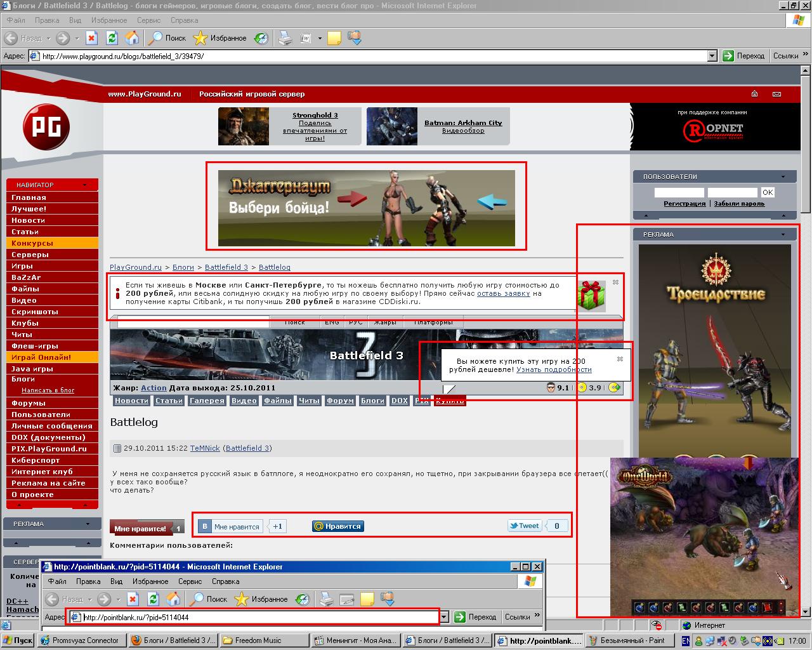Open author TeMNick's profile link
This screenshot has height=650, width=812.
point(205,448)
